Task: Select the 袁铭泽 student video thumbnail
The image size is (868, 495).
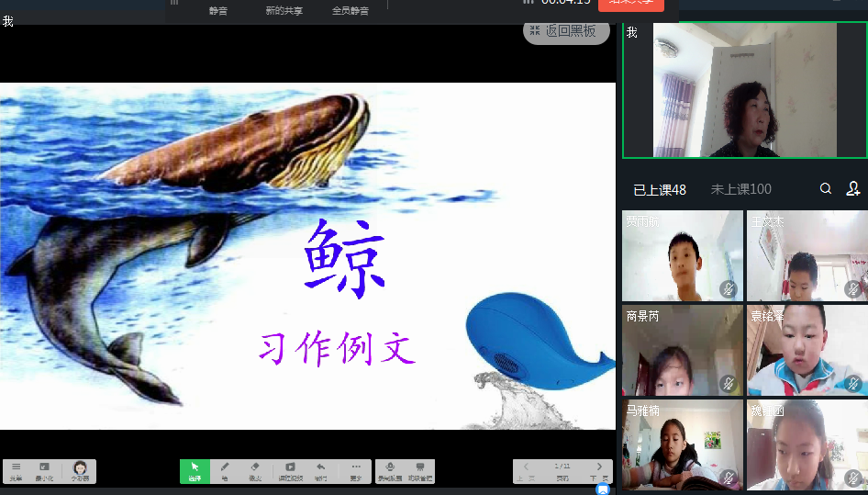Action: [807, 350]
